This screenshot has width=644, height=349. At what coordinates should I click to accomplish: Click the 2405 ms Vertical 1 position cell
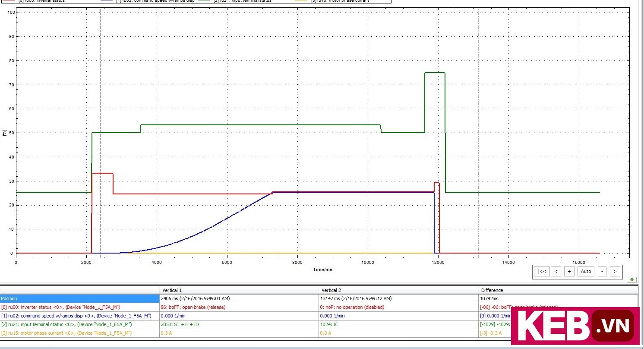point(239,298)
